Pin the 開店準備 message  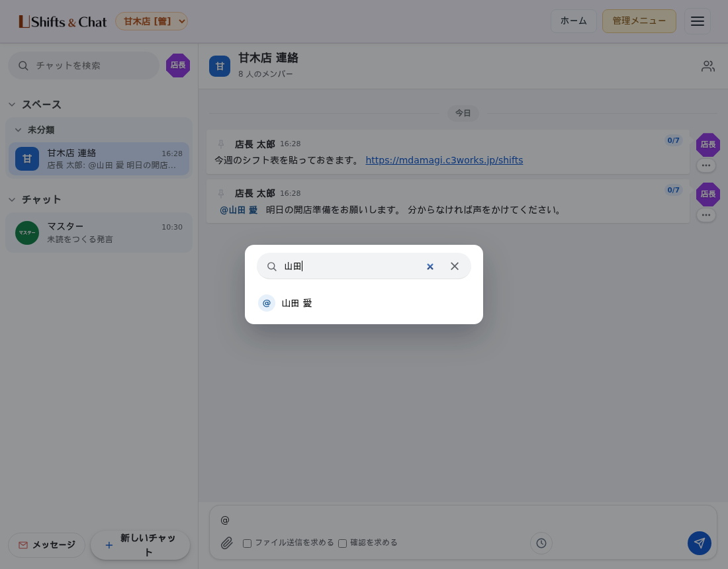tap(222, 194)
